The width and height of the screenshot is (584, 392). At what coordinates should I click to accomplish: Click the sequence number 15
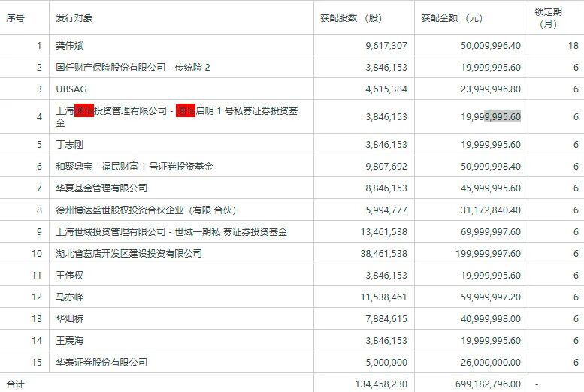37,363
